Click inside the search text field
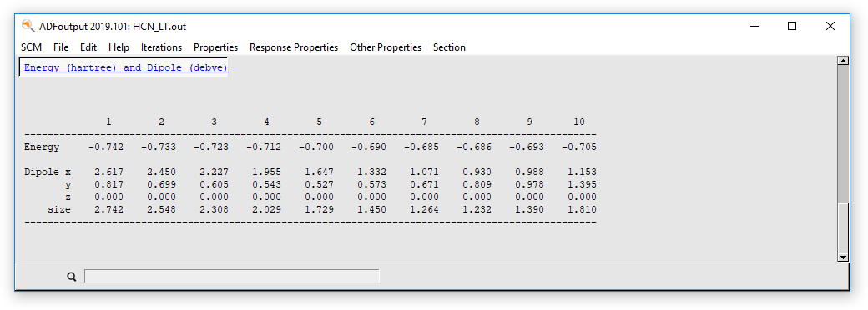 pos(231,277)
